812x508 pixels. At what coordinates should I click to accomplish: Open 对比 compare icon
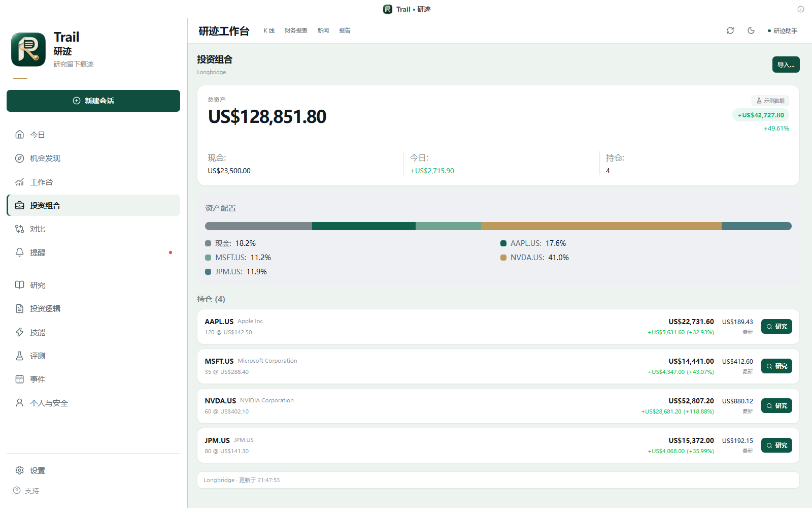pyautogui.click(x=20, y=229)
